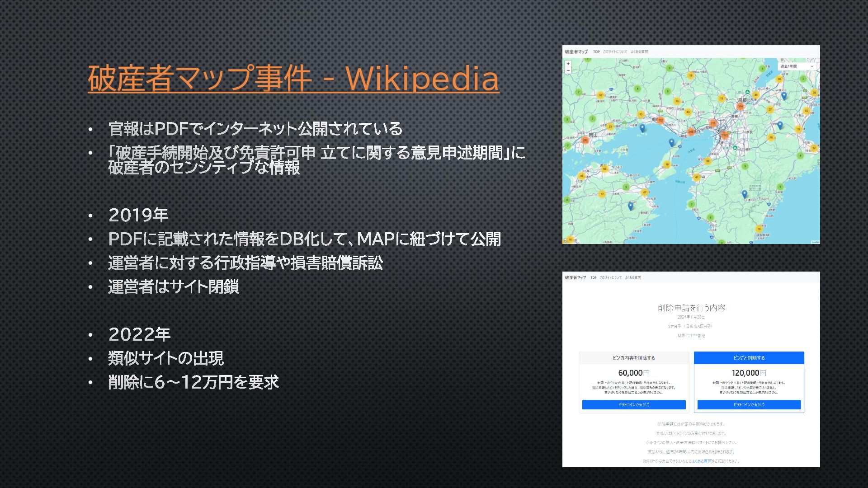Follow the よくある質問 link in the footer note
The image size is (868, 488).
(702, 461)
